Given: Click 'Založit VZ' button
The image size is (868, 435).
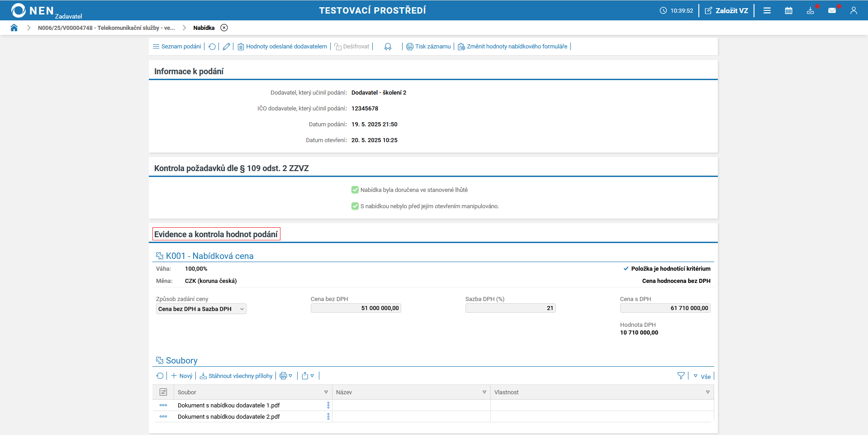Looking at the screenshot, I should pyautogui.click(x=726, y=10).
